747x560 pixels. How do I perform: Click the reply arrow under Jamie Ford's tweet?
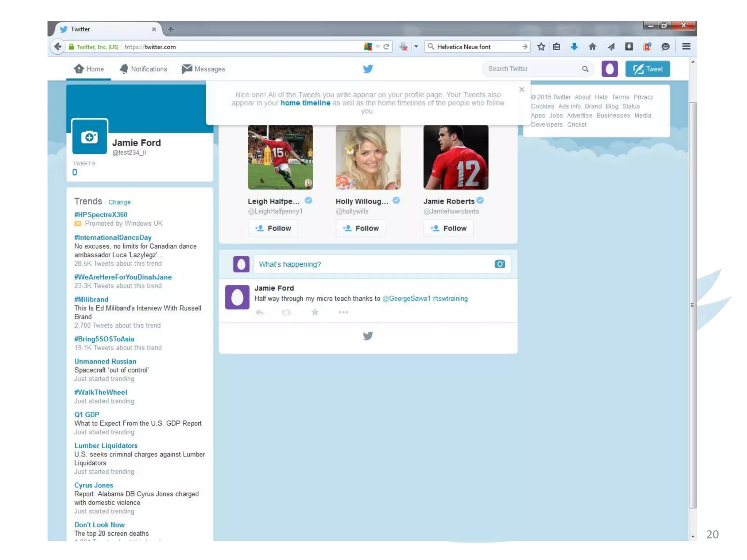259,312
